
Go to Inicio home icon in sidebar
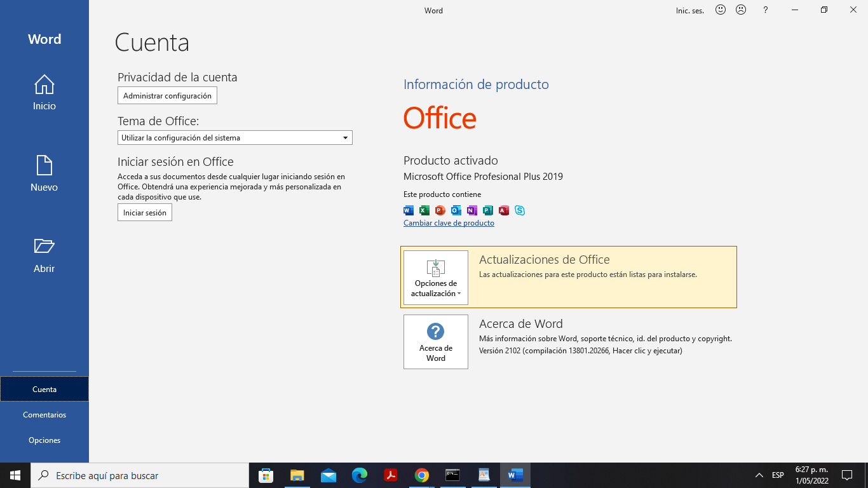pyautogui.click(x=44, y=93)
